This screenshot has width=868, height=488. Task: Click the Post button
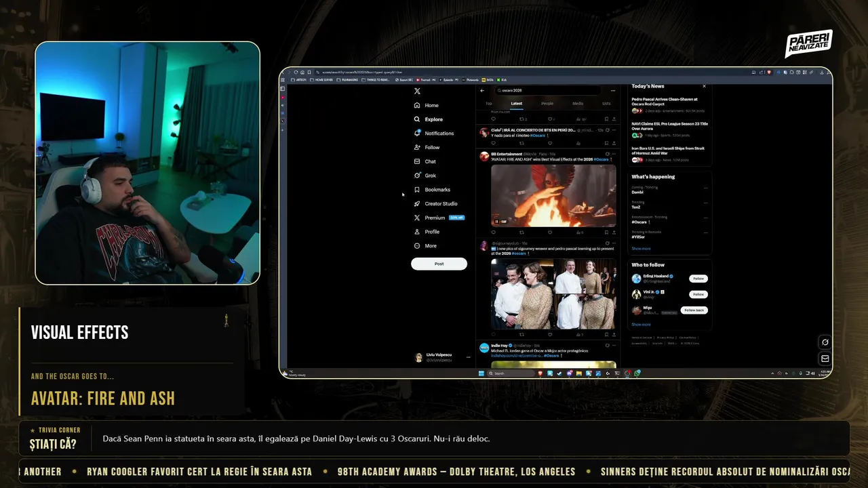click(x=439, y=264)
